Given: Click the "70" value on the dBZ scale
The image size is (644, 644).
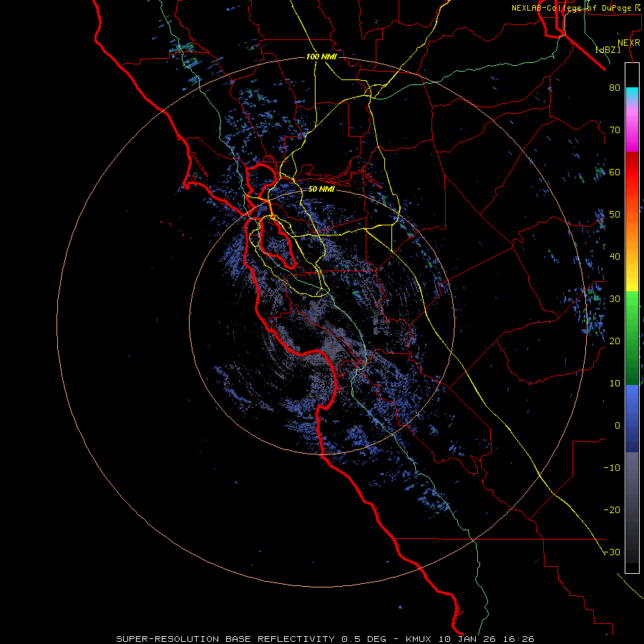Looking at the screenshot, I should (615, 130).
